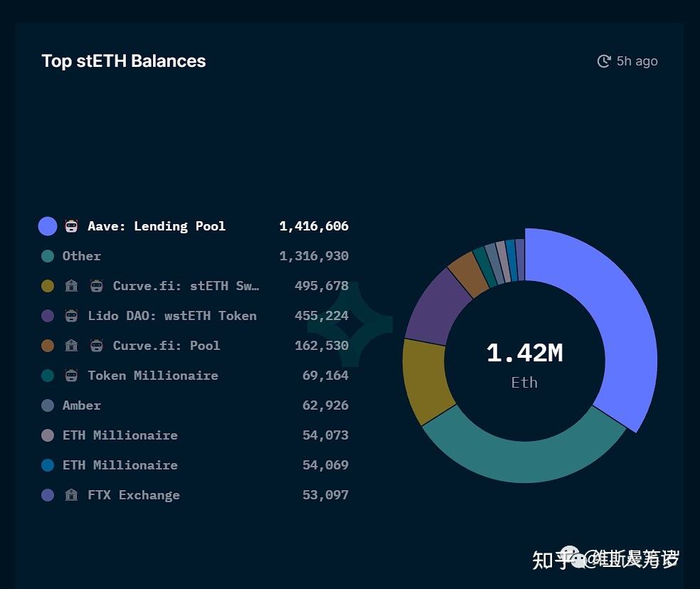Click the 5h ago timestamp

[x=637, y=61]
